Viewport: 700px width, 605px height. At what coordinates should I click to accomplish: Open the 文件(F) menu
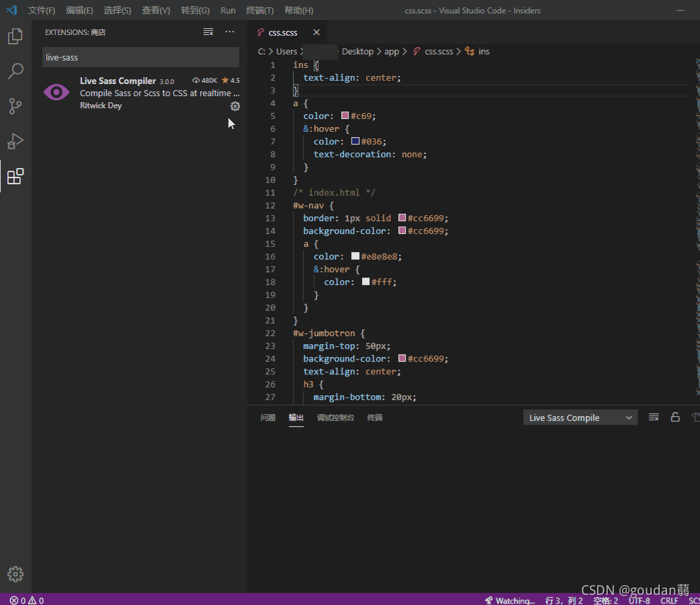click(x=41, y=10)
